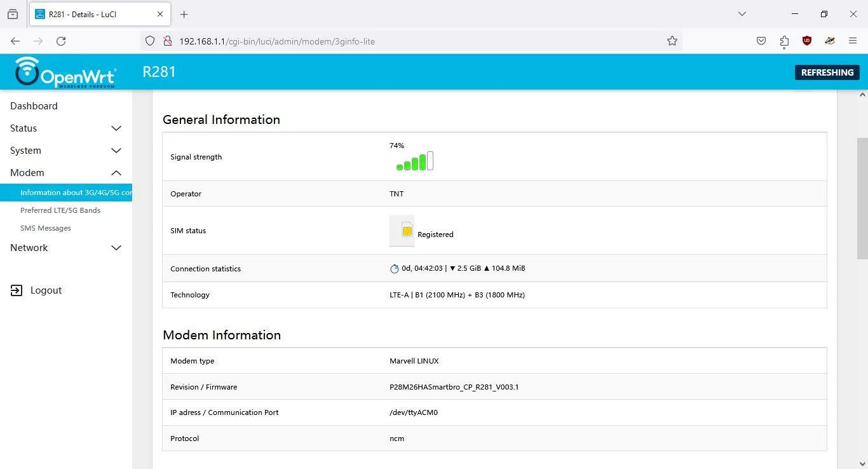Bookmark this page with the star
Screen dimensions: 868x469
click(x=672, y=41)
